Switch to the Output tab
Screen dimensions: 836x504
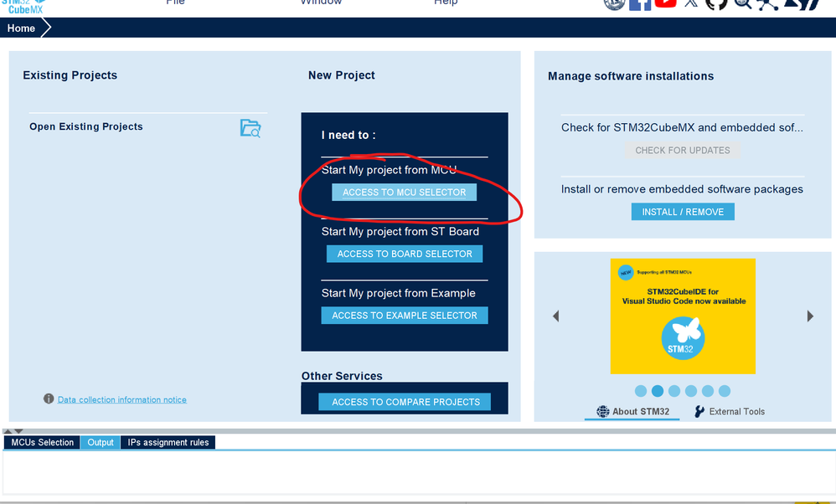click(101, 442)
